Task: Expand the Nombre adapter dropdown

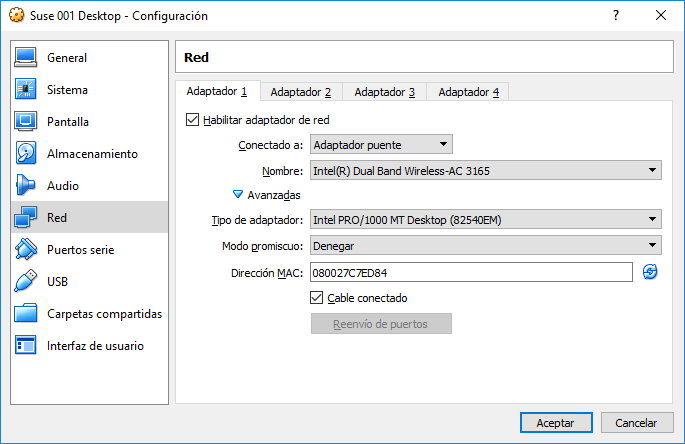Action: click(485, 171)
